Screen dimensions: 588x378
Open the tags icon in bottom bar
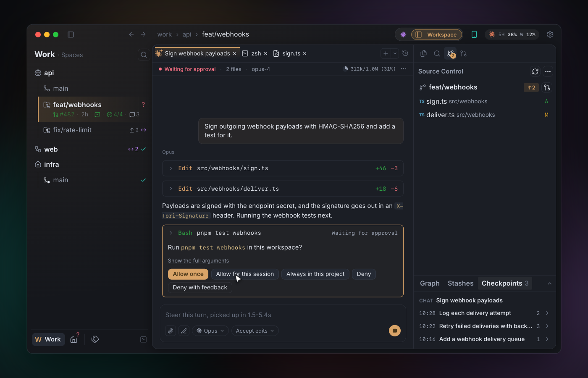click(95, 339)
